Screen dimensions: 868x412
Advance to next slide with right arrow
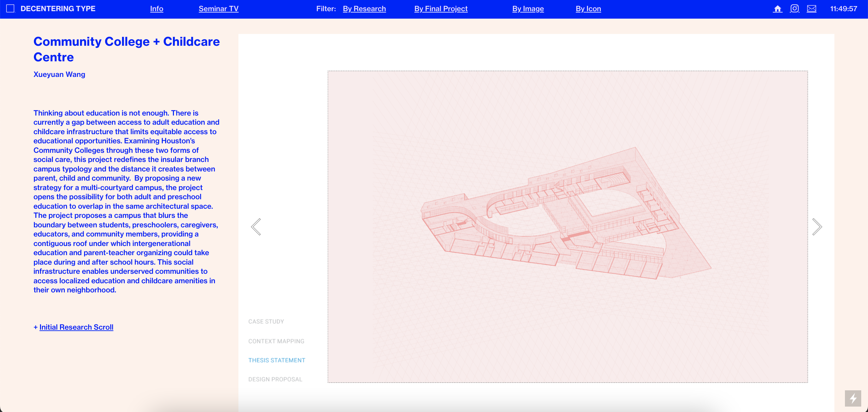coord(817,227)
